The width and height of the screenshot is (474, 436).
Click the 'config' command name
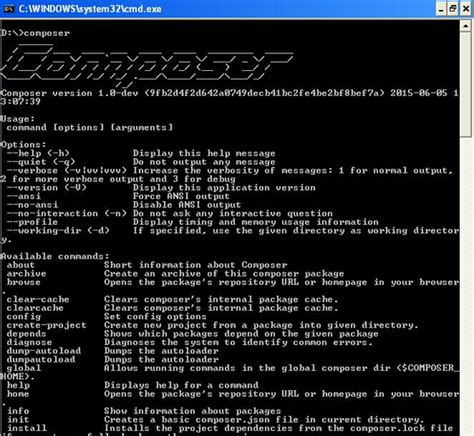click(x=23, y=317)
